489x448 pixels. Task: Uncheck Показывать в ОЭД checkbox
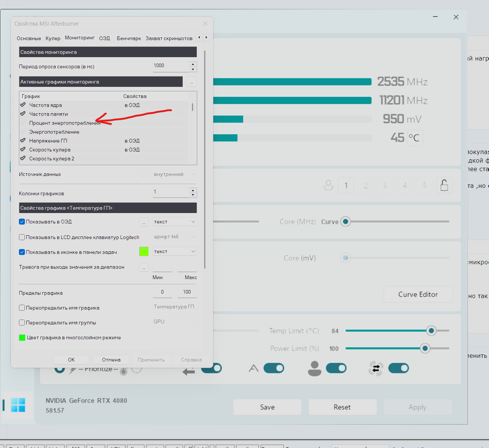point(22,222)
